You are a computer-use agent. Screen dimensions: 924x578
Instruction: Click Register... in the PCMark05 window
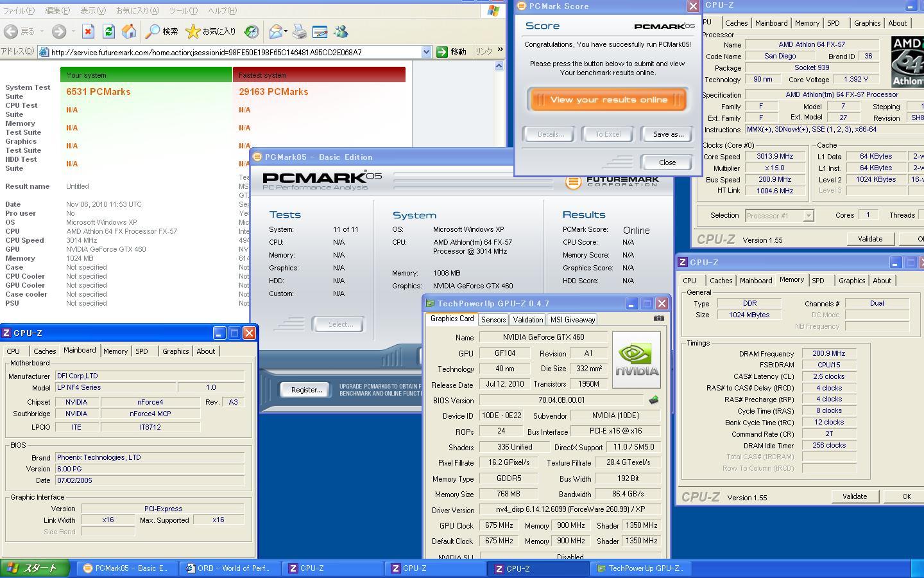point(307,390)
